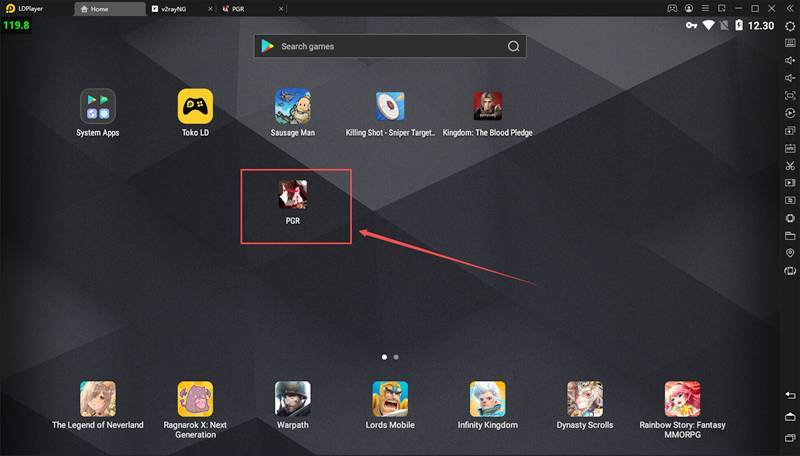
Task: Click the Android home button in sidebar
Action: point(790,417)
